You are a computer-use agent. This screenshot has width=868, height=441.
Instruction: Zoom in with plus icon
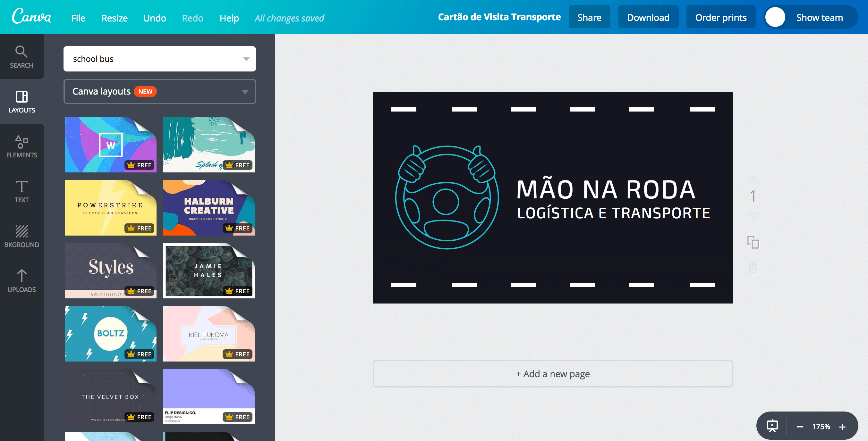coord(842,427)
